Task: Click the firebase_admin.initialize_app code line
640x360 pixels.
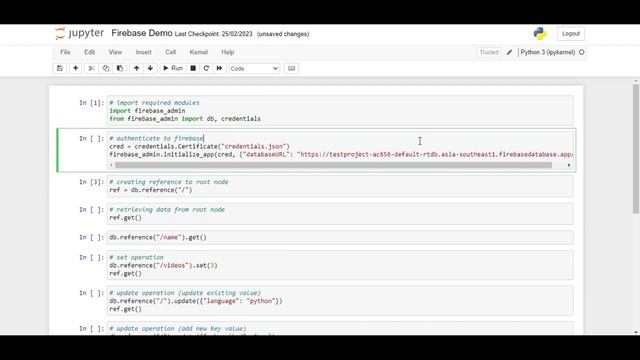Action: 341,154
